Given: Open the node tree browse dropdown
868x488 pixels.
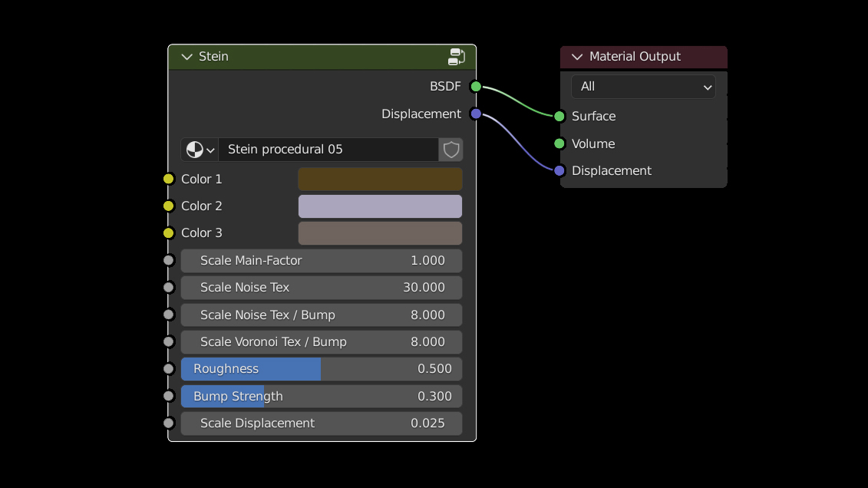Looking at the screenshot, I should click(200, 150).
